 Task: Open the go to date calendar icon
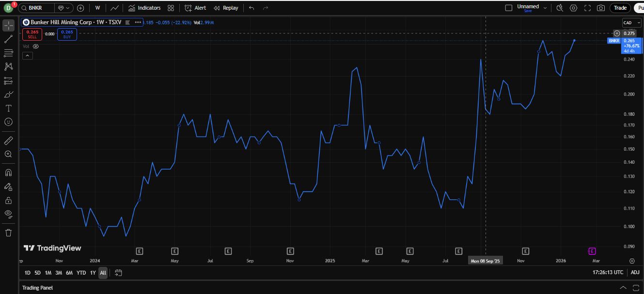click(x=118, y=273)
